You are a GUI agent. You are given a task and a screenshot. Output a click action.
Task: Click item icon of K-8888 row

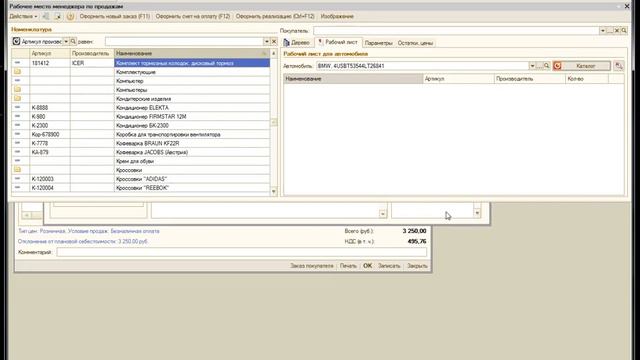click(17, 107)
